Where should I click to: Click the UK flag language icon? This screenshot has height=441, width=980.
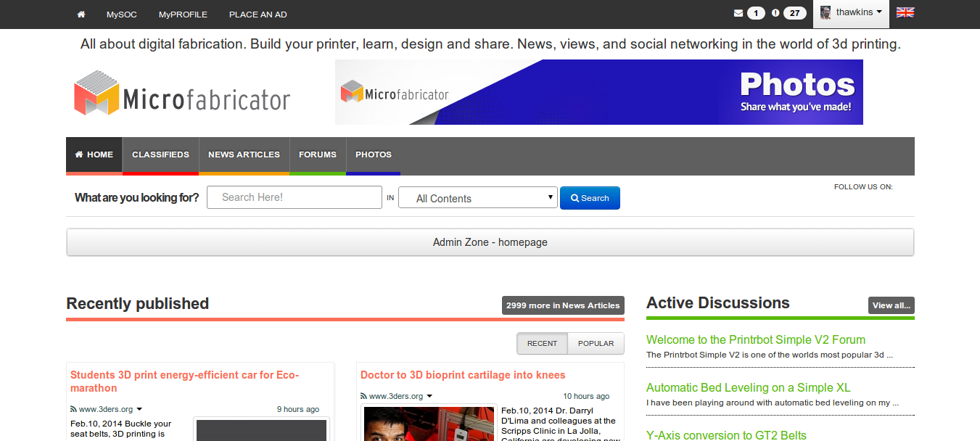click(905, 12)
